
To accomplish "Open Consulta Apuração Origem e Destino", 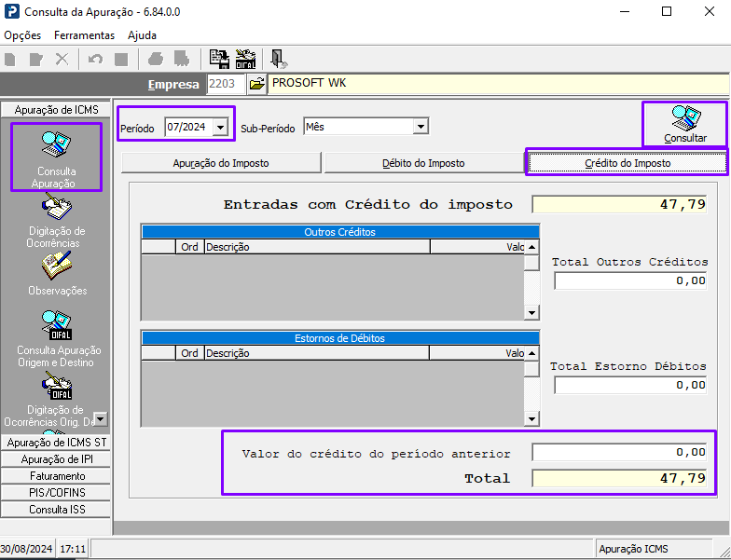I will point(58,338).
